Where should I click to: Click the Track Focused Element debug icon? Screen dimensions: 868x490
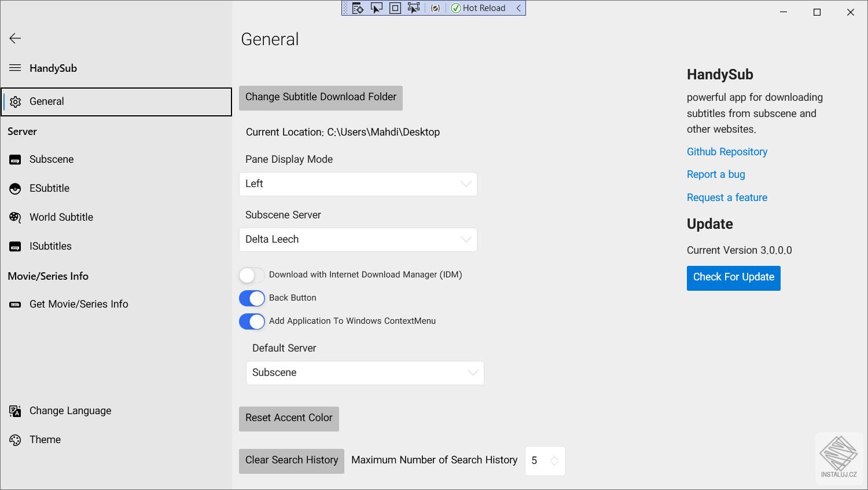[x=414, y=8]
